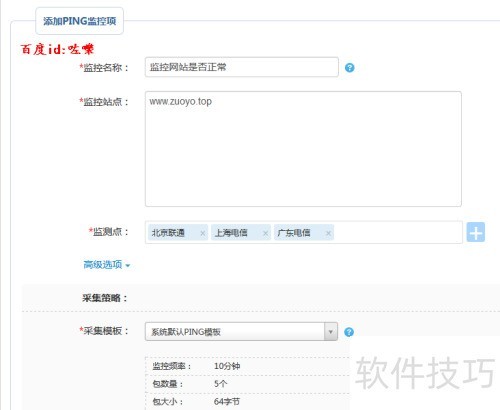Click help icon next to 监控名称 field
The image size is (500, 410).
point(349,68)
